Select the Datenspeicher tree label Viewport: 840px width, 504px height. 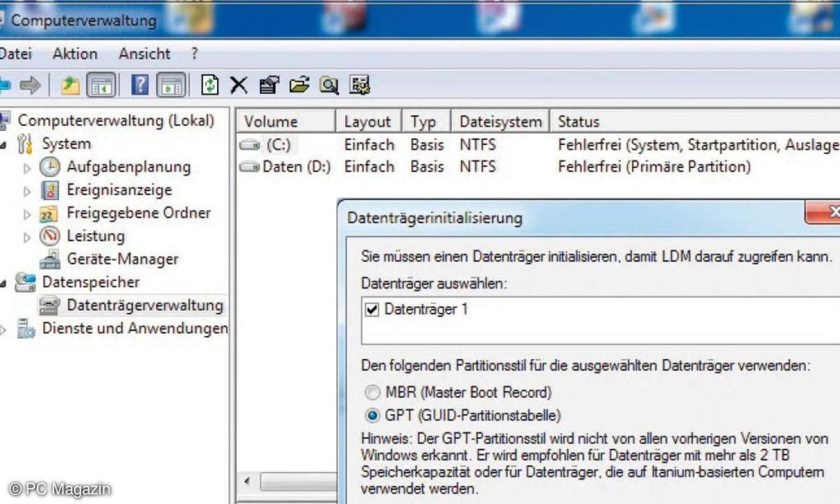(91, 282)
